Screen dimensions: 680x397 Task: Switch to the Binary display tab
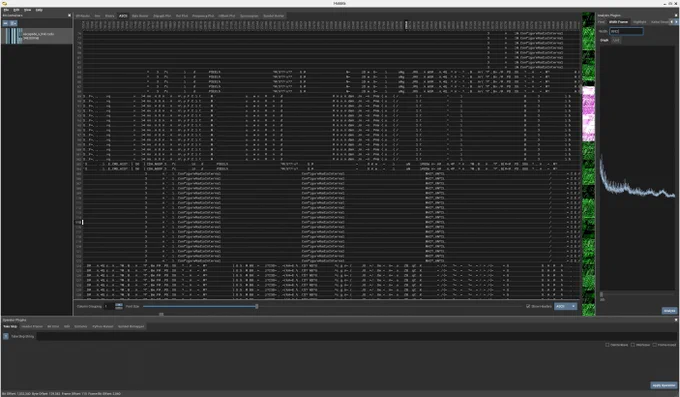pyautogui.click(x=110, y=16)
